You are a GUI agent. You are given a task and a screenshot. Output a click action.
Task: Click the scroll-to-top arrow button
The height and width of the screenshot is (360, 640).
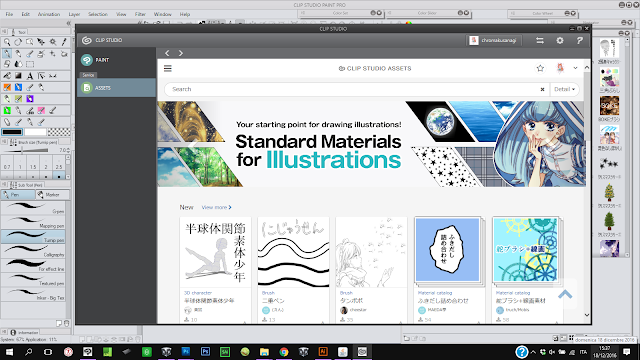pos(565,294)
